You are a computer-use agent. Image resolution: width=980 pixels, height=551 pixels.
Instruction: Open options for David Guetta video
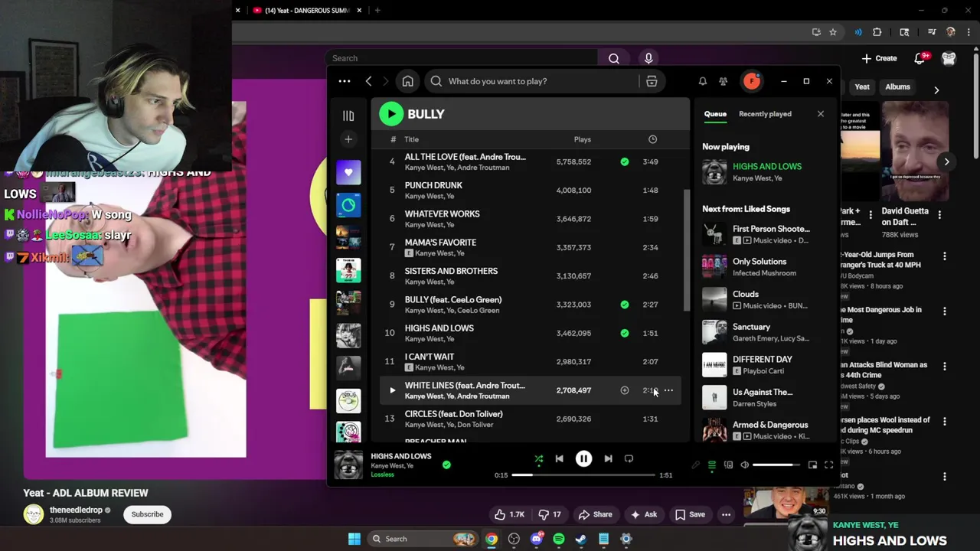pos(939,215)
